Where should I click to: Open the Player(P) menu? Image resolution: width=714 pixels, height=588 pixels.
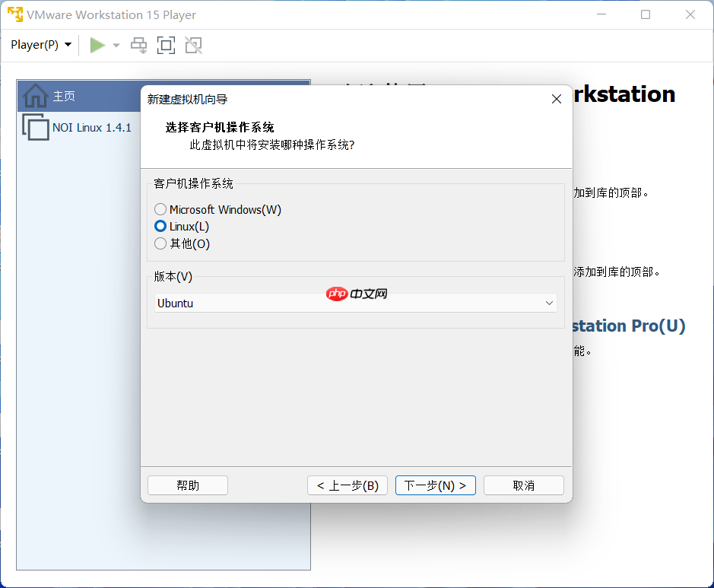coord(36,45)
